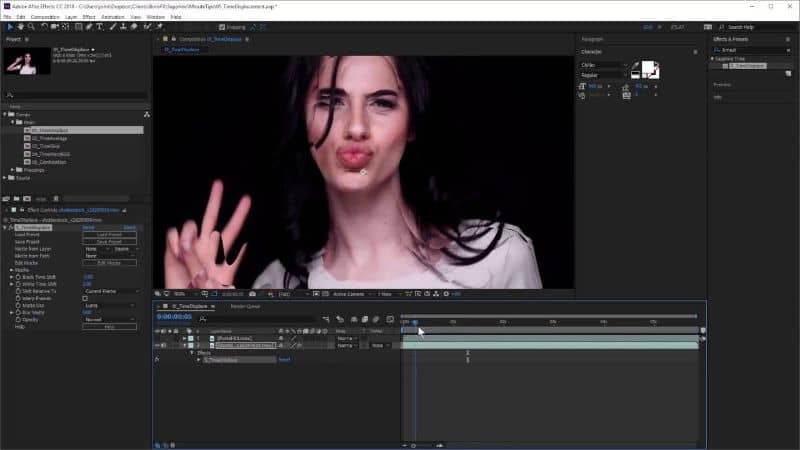800x450 pixels.
Task: Click the timeline current timecode
Action: click(x=174, y=317)
